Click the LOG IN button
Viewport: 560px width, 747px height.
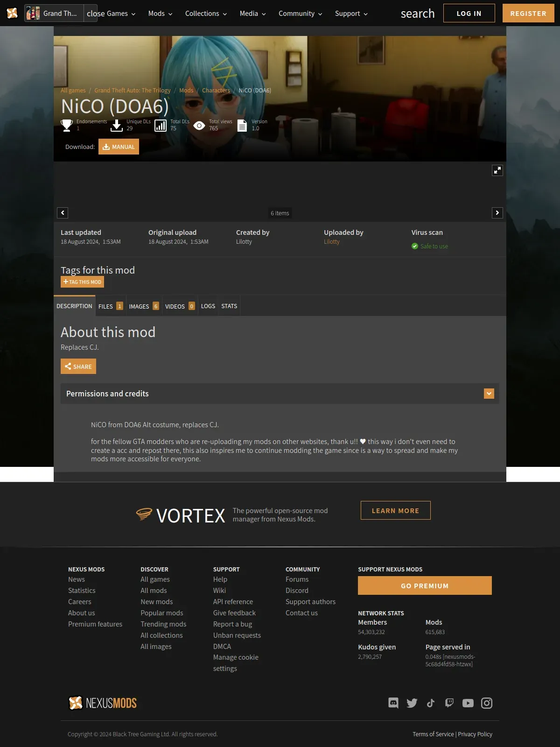[x=469, y=13]
